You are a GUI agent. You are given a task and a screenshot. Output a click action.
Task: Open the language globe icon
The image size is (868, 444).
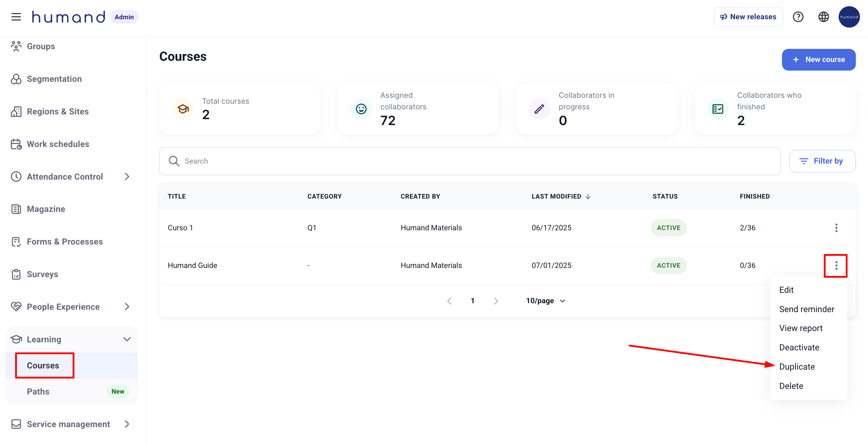pos(823,17)
